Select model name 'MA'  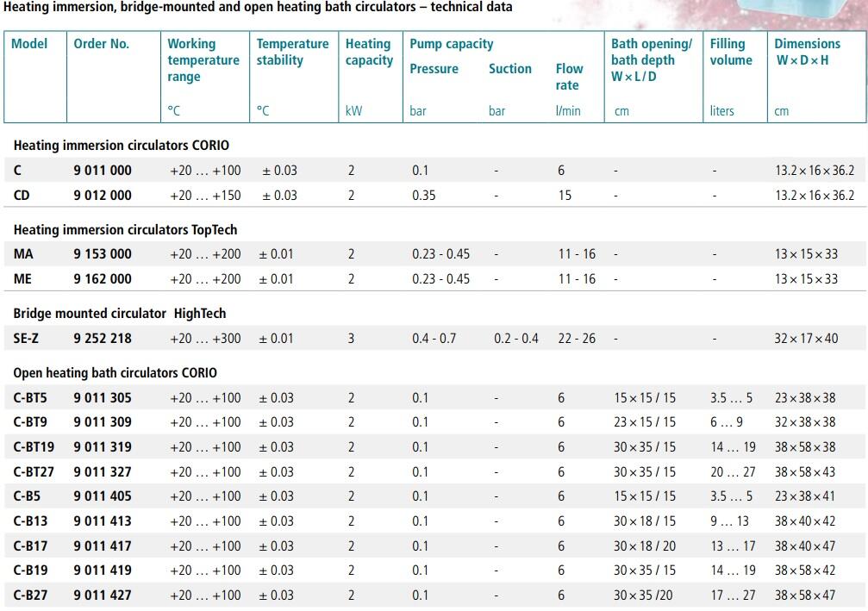click(x=23, y=254)
